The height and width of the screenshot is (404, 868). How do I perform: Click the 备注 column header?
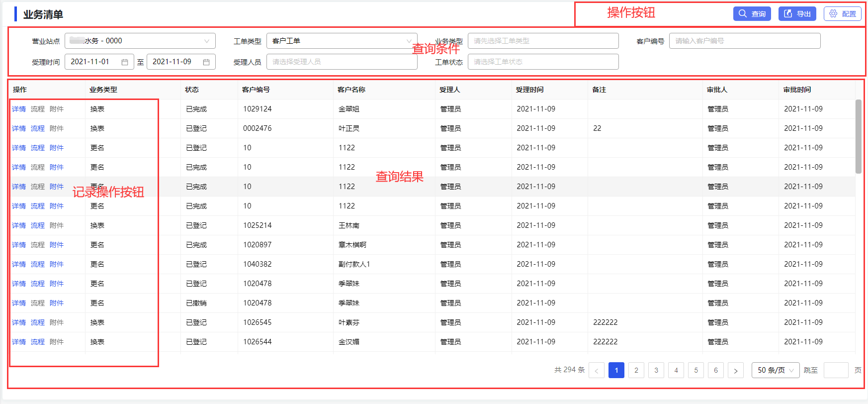(600, 90)
